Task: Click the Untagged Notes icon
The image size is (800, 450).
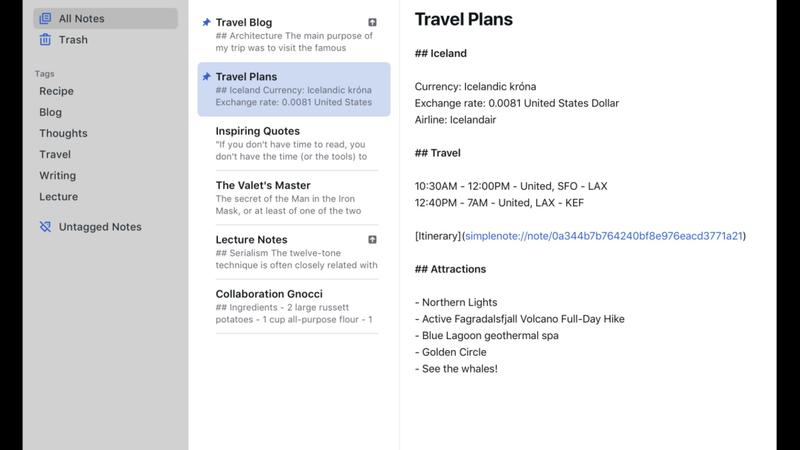Action: [45, 227]
